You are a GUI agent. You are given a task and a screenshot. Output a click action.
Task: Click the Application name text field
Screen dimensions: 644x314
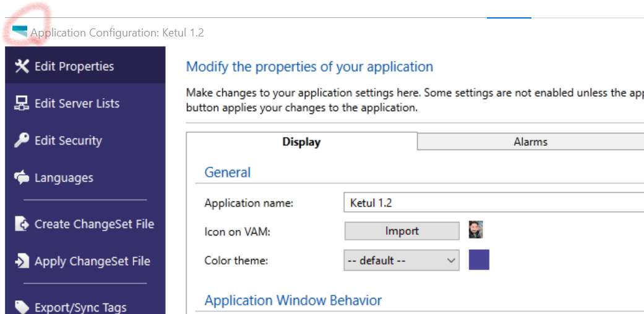(493, 203)
